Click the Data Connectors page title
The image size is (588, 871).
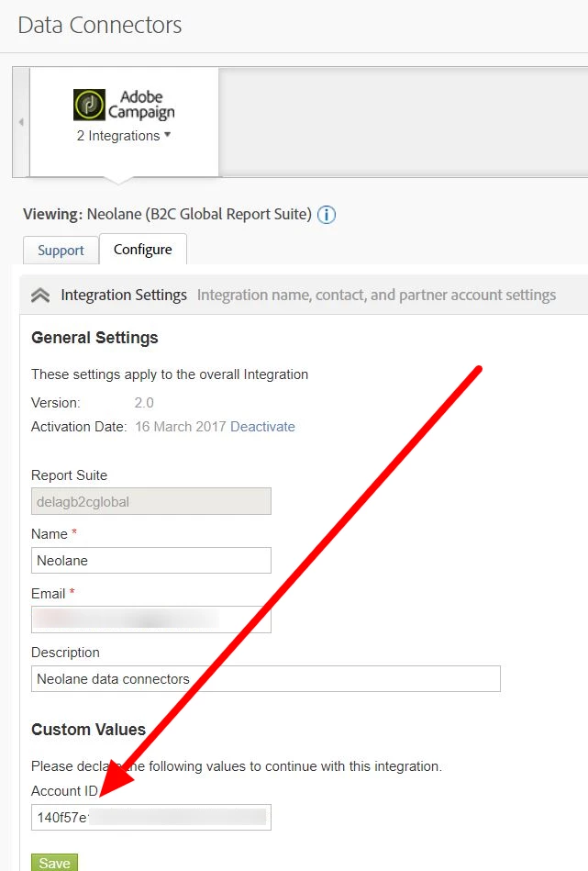pyautogui.click(x=100, y=25)
